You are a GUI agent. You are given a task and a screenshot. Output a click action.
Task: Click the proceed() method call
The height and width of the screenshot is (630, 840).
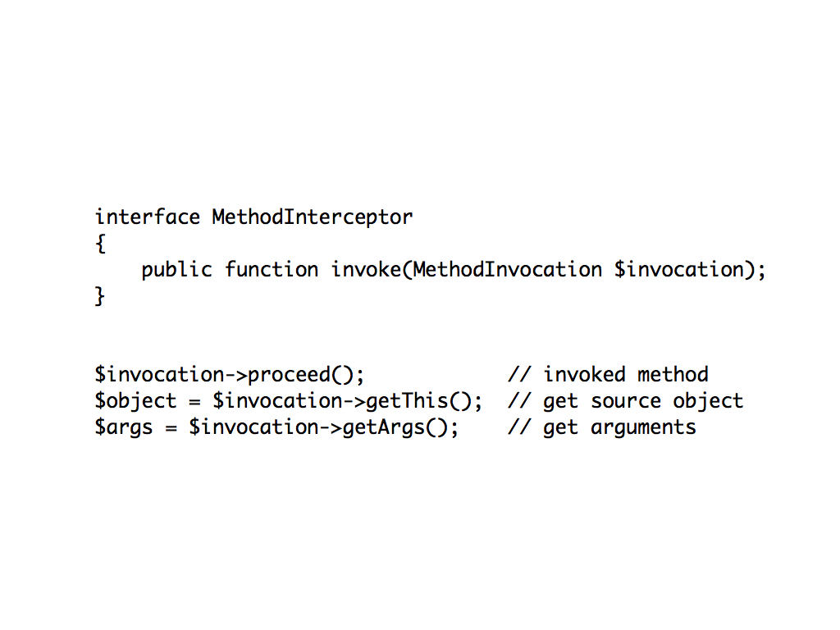(300, 375)
